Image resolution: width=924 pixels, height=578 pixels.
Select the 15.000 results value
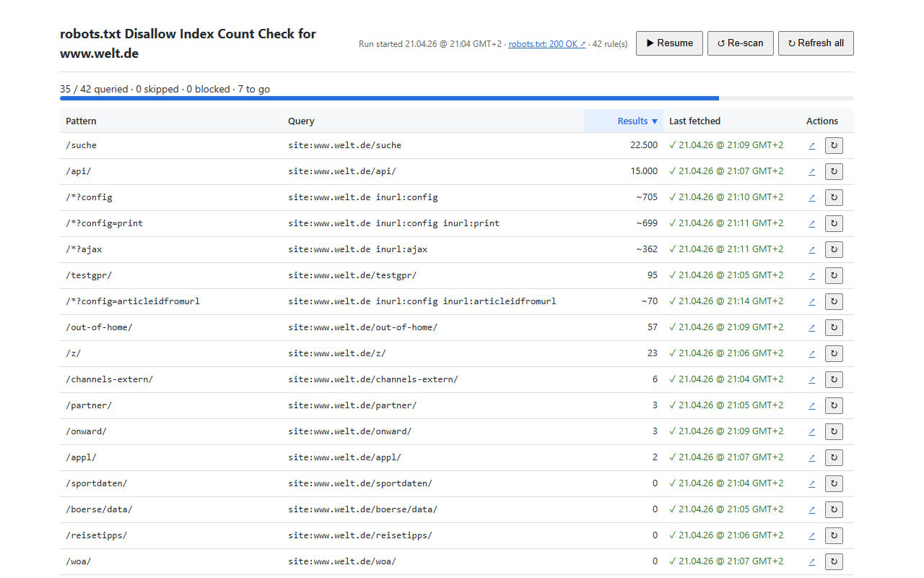644,172
